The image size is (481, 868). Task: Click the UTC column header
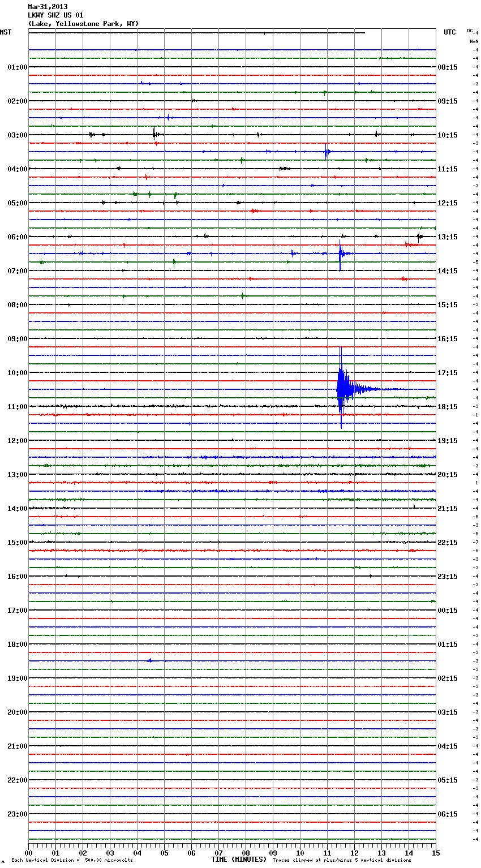[x=449, y=32]
